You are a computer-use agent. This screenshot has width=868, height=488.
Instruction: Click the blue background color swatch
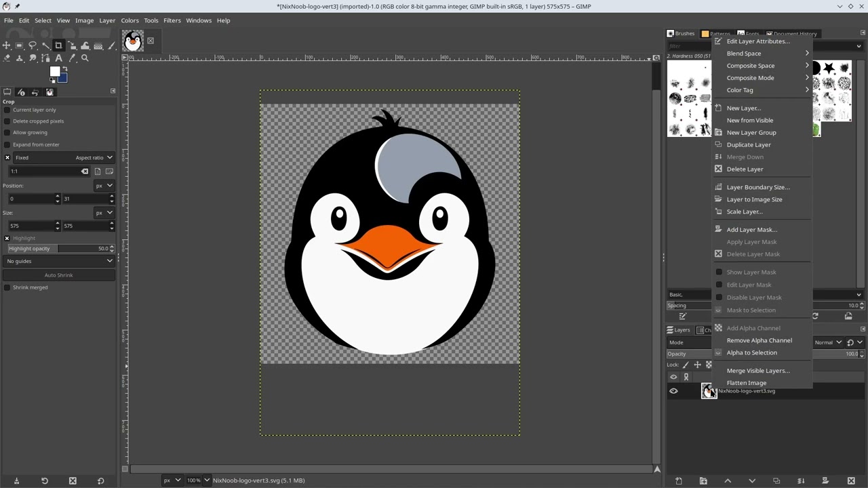(x=62, y=79)
